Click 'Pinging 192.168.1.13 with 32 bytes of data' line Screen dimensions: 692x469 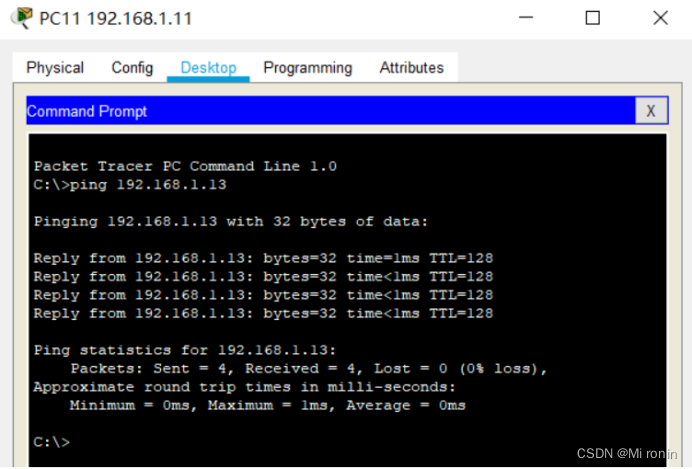pos(231,221)
